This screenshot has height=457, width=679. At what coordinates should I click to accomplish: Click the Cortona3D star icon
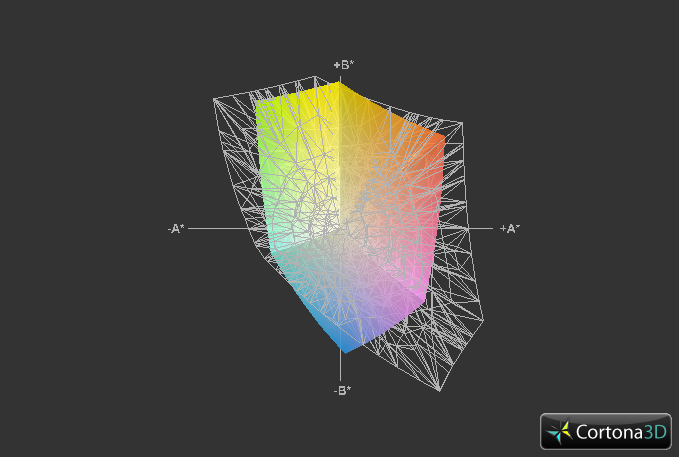tap(559, 431)
